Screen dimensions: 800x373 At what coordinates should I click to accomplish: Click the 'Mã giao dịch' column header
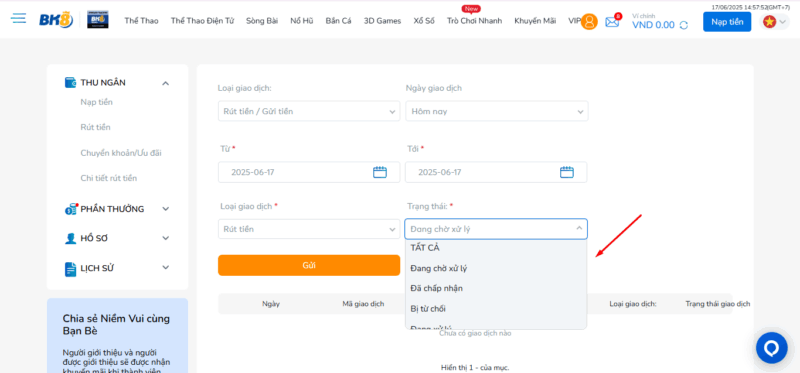click(363, 304)
